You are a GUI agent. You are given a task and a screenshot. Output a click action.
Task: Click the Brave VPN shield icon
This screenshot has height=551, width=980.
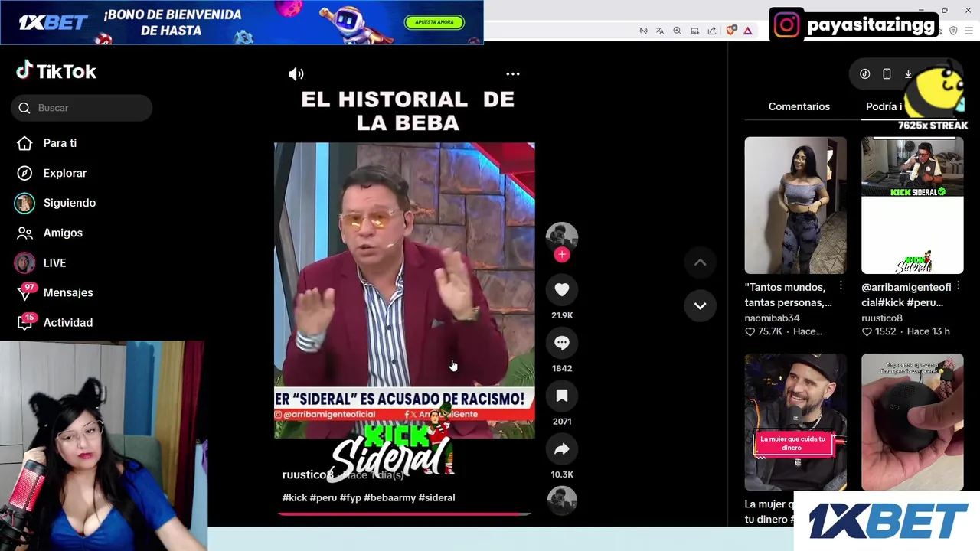click(x=953, y=31)
